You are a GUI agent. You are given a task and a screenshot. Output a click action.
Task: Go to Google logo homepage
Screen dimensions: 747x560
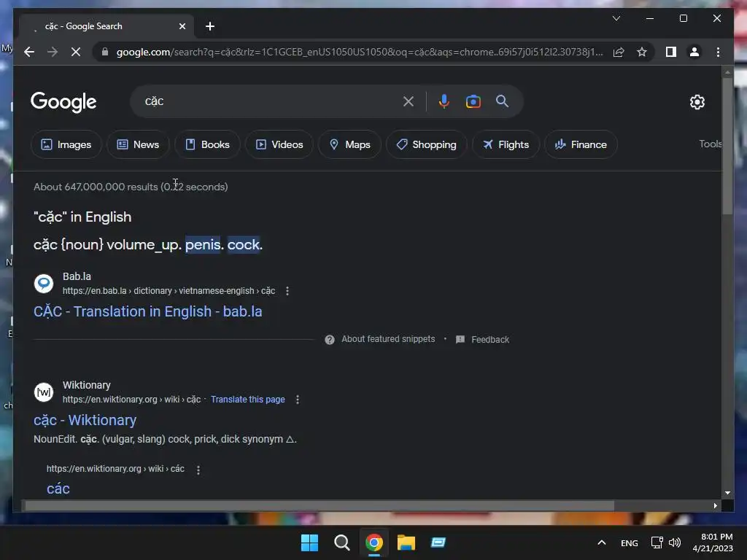pyautogui.click(x=63, y=101)
